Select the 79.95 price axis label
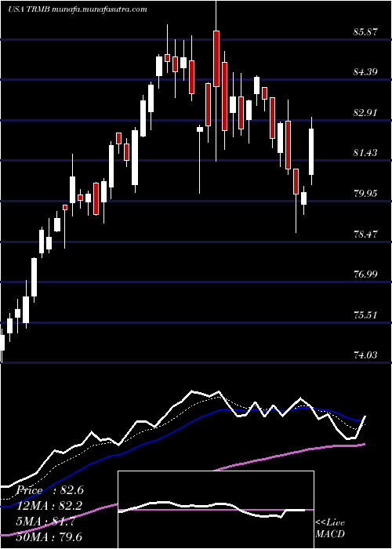Screen dimensions: 392x549 [x=365, y=193]
